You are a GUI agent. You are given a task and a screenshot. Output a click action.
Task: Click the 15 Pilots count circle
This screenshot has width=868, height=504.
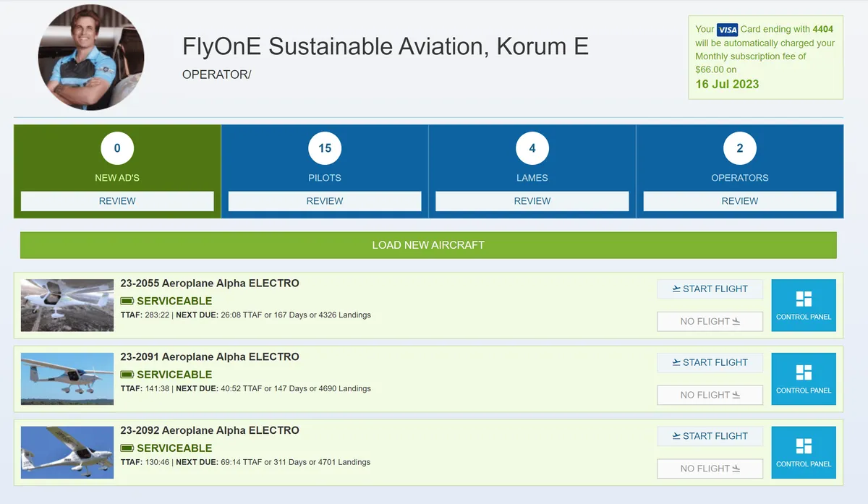tap(325, 148)
